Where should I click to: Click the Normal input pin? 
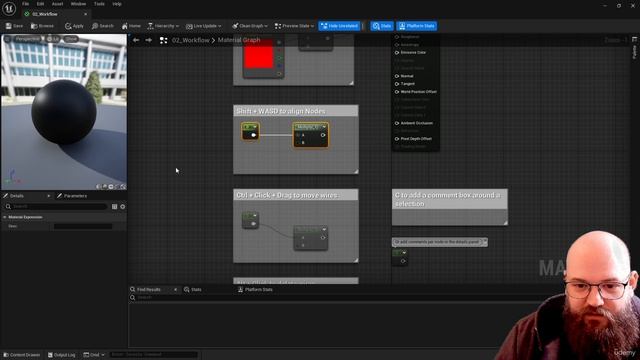397,76
